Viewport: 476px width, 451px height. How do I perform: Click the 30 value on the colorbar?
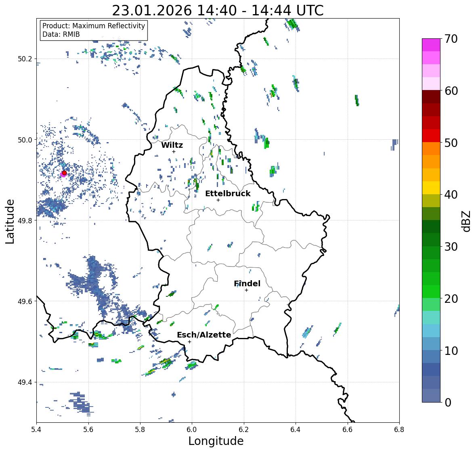(451, 247)
